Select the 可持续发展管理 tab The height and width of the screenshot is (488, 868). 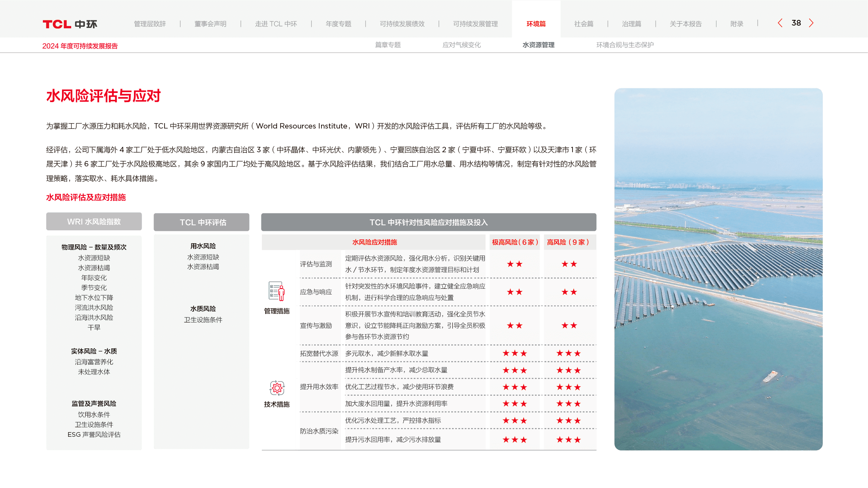[475, 24]
